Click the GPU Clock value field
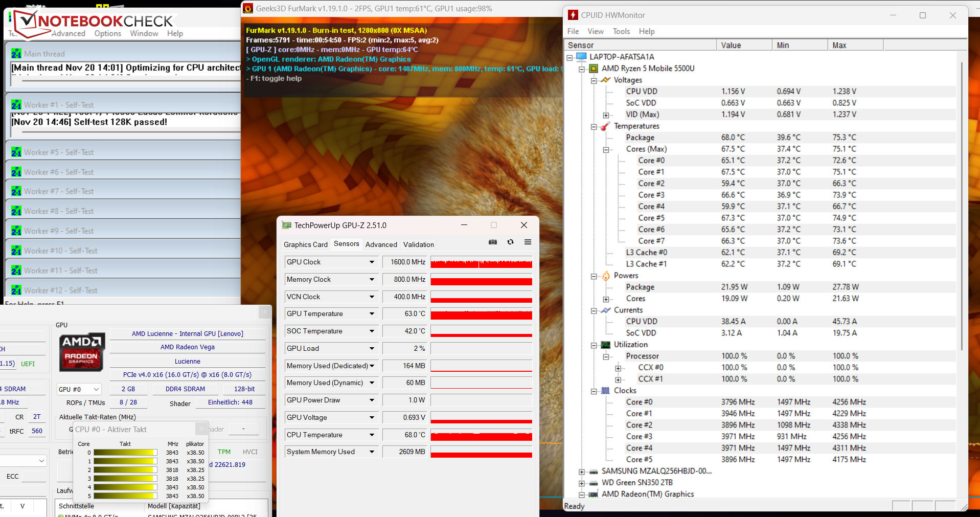Image resolution: width=980 pixels, height=517 pixels. point(405,262)
